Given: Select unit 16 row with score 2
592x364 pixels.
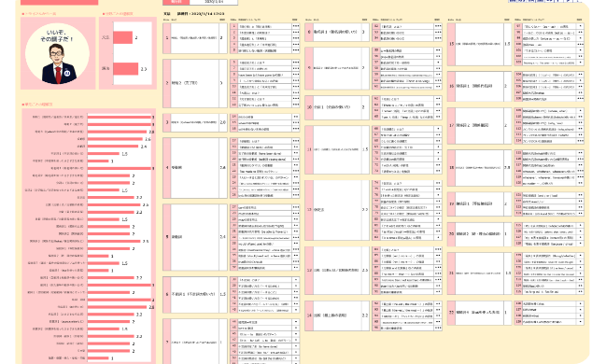Looking at the screenshot, I should pyautogui.click(x=480, y=87).
